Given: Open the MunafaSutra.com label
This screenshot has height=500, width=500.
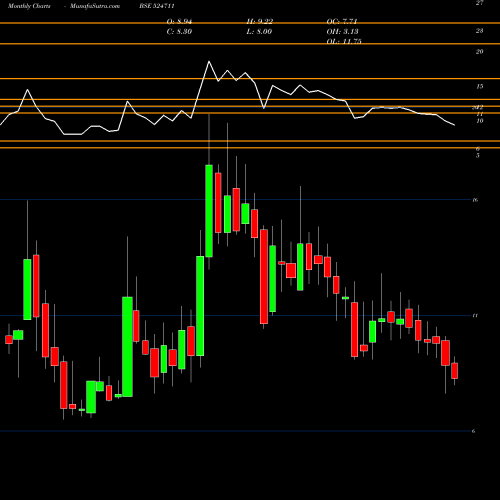Looking at the screenshot, I should click(95, 6).
